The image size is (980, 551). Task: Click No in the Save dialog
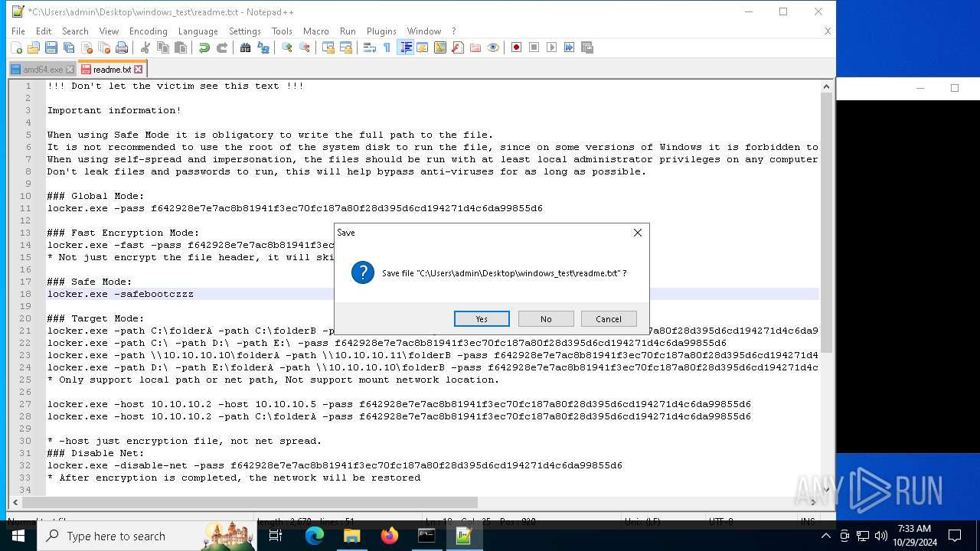[x=546, y=319]
